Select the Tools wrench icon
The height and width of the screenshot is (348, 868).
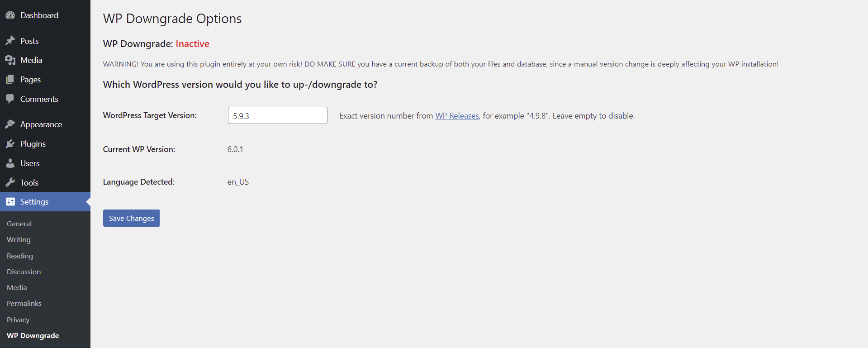click(x=11, y=182)
